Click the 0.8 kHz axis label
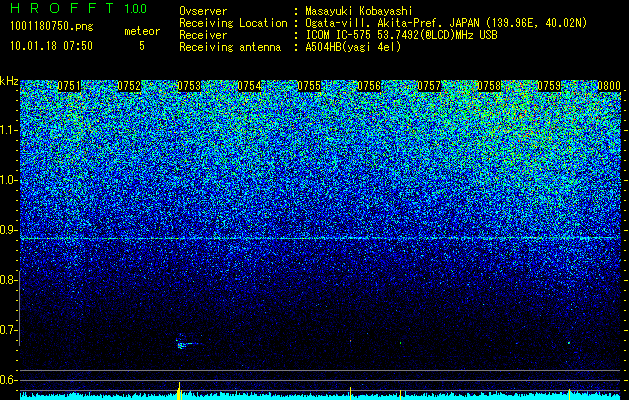This screenshot has width=629, height=400. point(8,280)
